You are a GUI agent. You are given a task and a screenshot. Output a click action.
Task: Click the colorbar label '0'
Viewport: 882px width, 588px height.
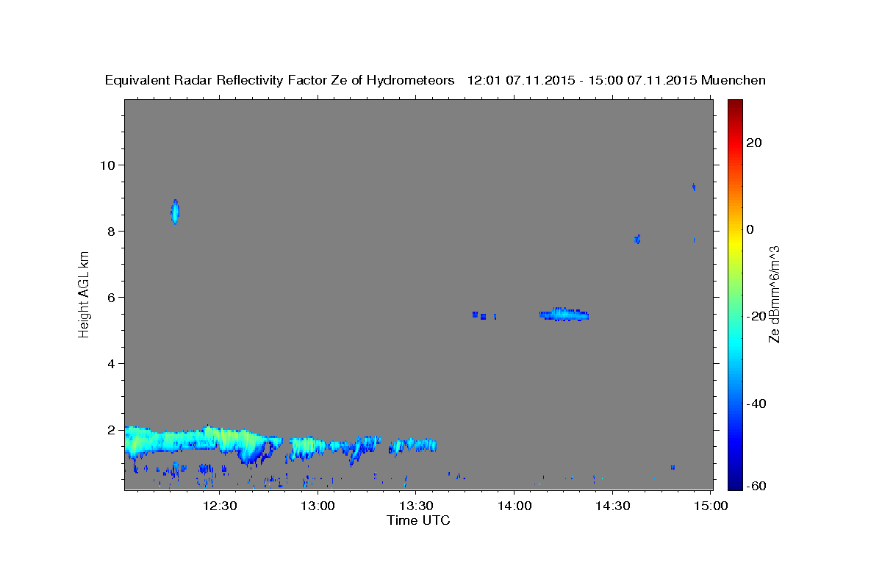(x=750, y=229)
